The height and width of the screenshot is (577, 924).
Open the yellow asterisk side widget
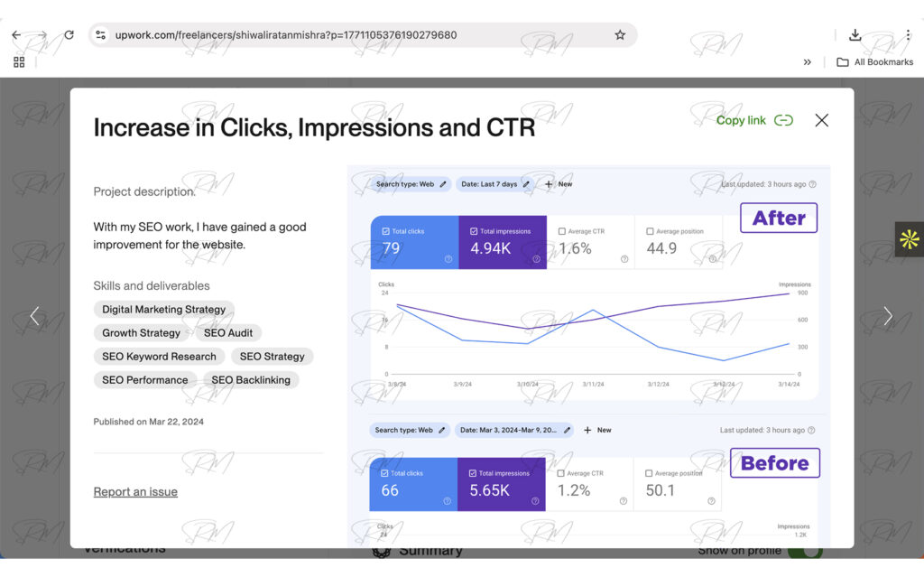[910, 239]
